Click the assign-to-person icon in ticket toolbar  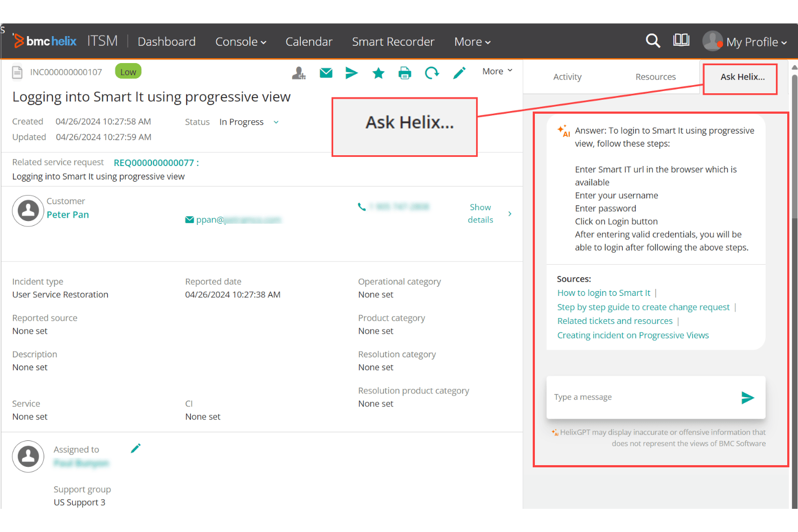(x=299, y=73)
